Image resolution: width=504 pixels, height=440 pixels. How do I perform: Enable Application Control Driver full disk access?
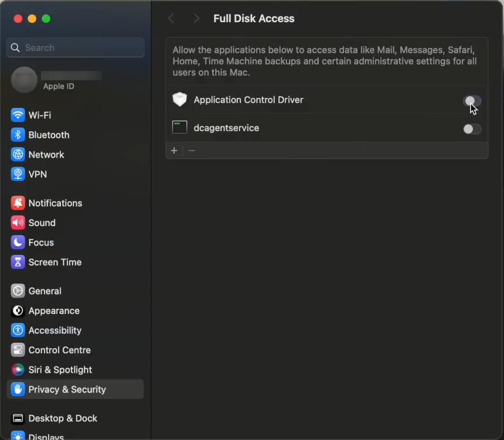point(472,101)
